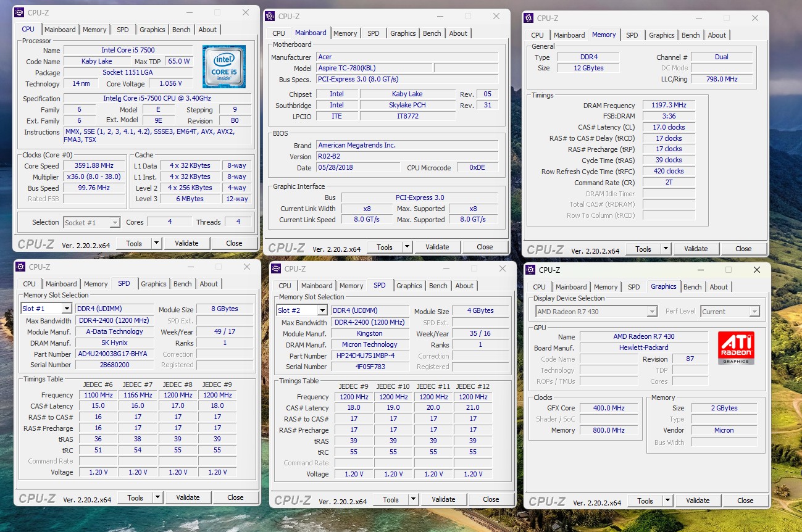
Task: Open the Tools dropdown arrow in the CPU-tab window
Action: point(156,243)
